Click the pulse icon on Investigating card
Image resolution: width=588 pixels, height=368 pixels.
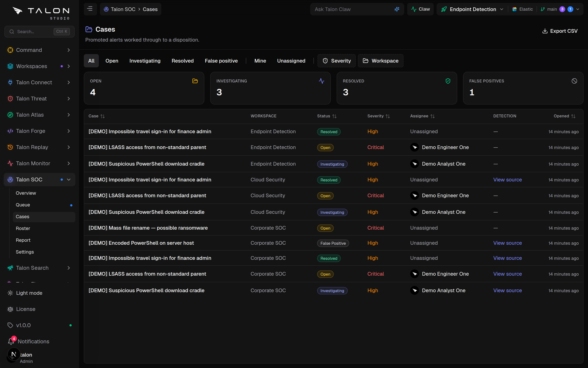coord(321,81)
